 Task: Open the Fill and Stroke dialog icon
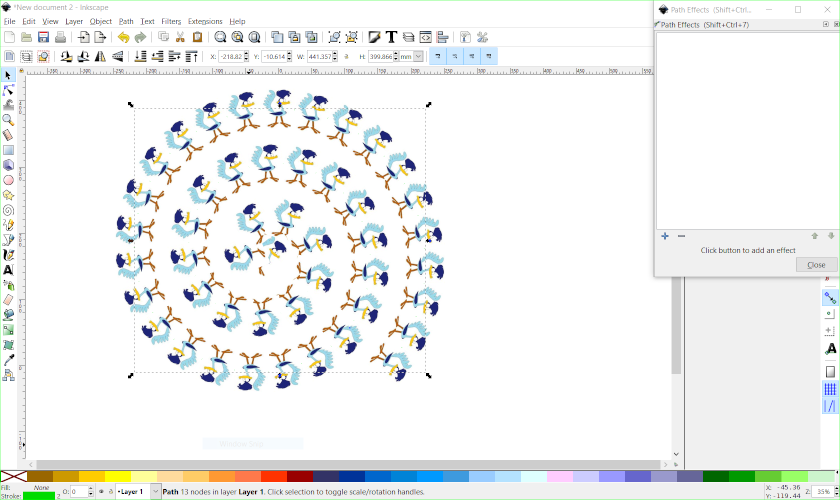(374, 37)
